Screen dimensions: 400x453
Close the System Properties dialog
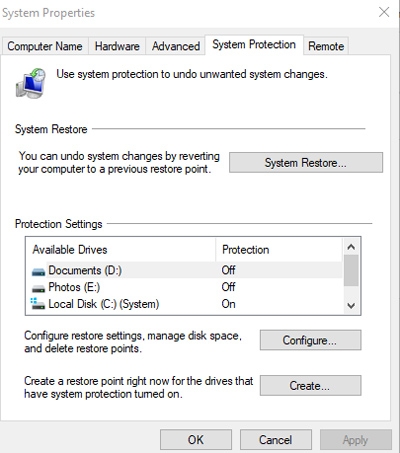pos(384,12)
